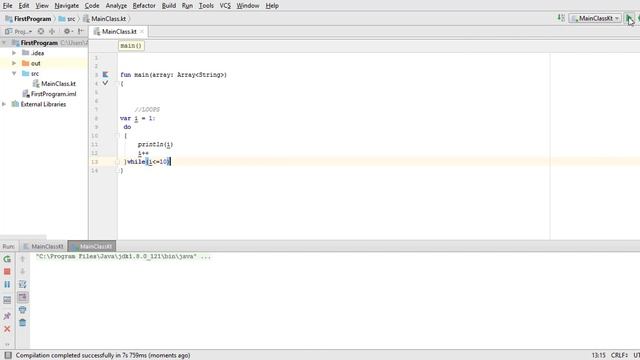Rerun the program in Run panel

tap(7, 259)
